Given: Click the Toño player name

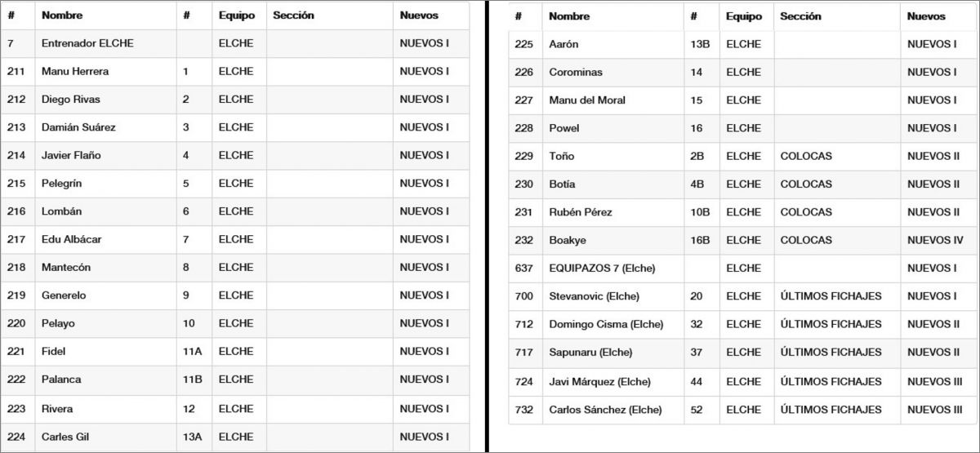Looking at the screenshot, I should point(562,156).
